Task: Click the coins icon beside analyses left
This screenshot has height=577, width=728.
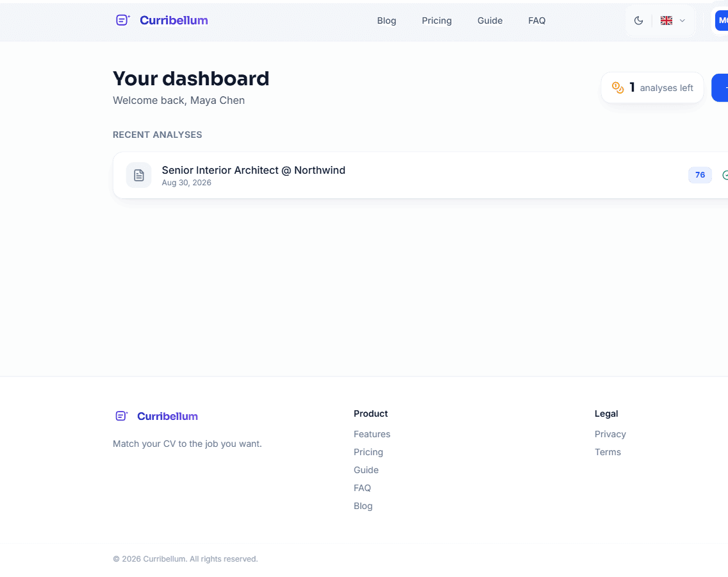Action: point(618,87)
